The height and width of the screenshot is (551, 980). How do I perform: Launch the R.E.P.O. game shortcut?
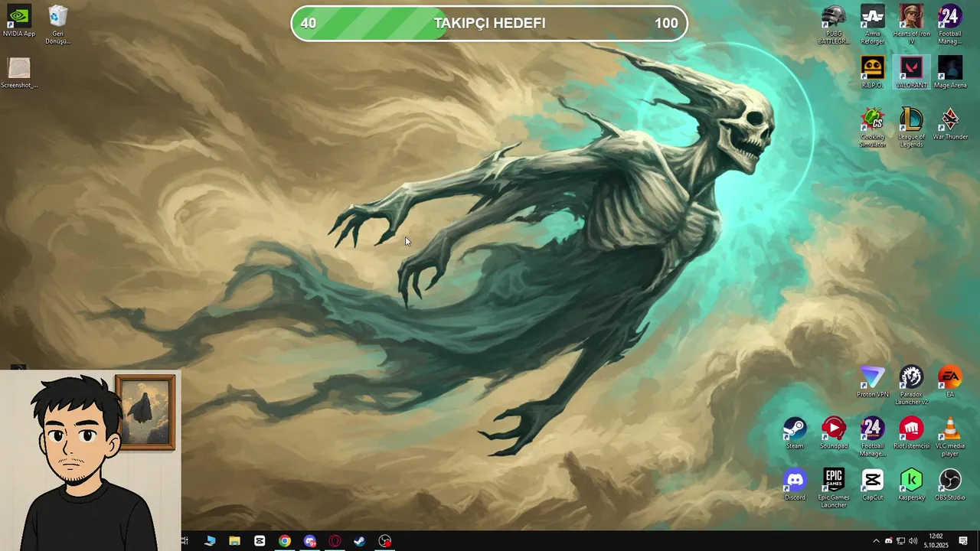873,73
